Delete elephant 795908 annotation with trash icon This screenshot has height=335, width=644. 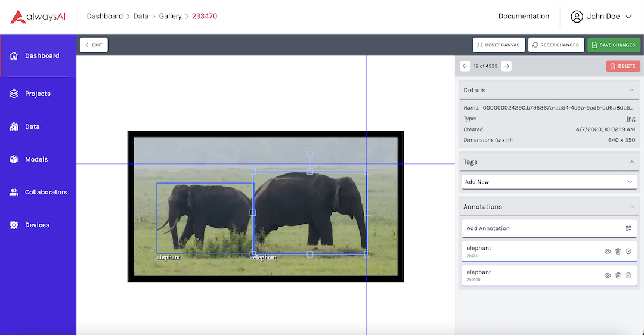[618, 275]
